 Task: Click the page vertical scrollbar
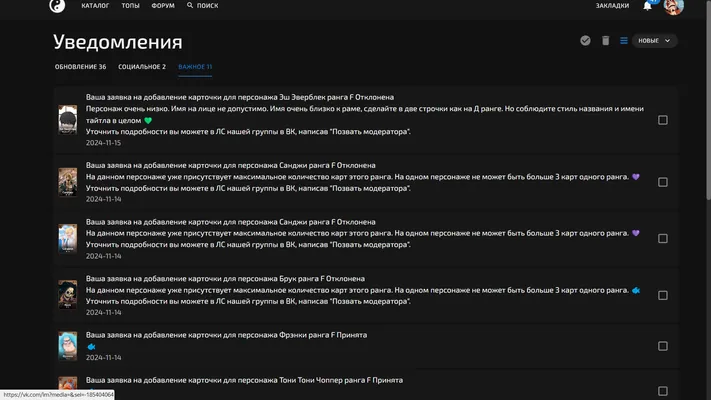[x=708, y=100]
